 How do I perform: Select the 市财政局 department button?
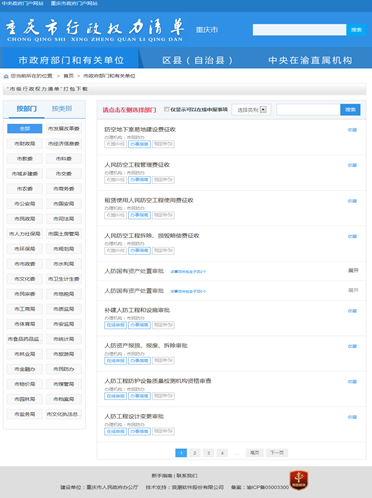25,144
